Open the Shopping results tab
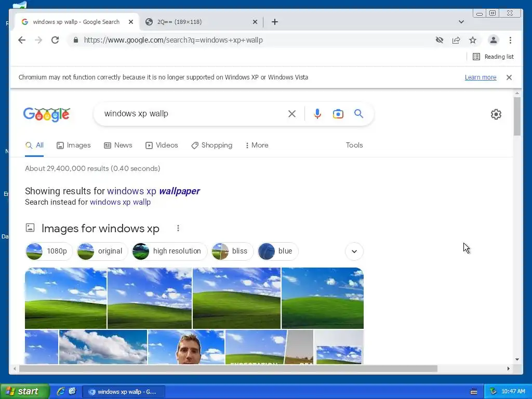The width and height of the screenshot is (532, 399). tap(212, 145)
